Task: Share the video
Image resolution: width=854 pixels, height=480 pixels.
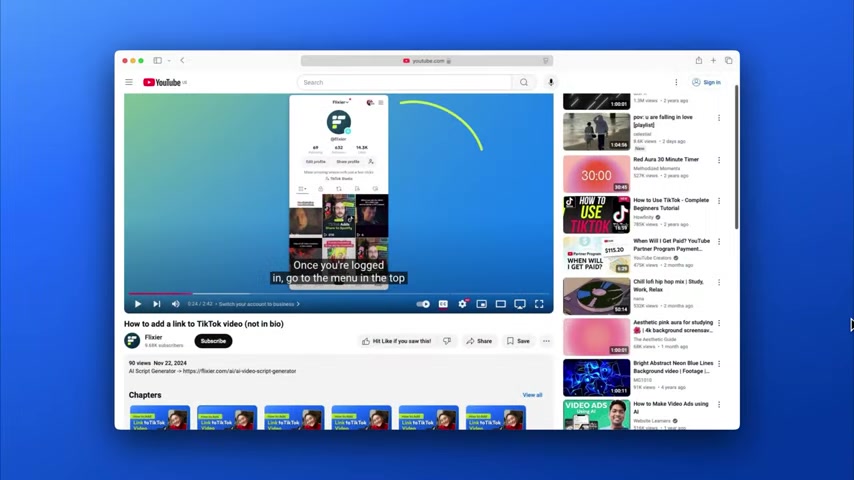Action: [479, 341]
